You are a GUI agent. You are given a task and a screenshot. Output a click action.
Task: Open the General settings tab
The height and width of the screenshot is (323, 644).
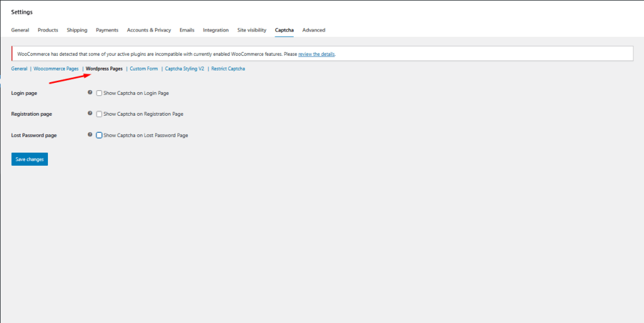click(20, 30)
